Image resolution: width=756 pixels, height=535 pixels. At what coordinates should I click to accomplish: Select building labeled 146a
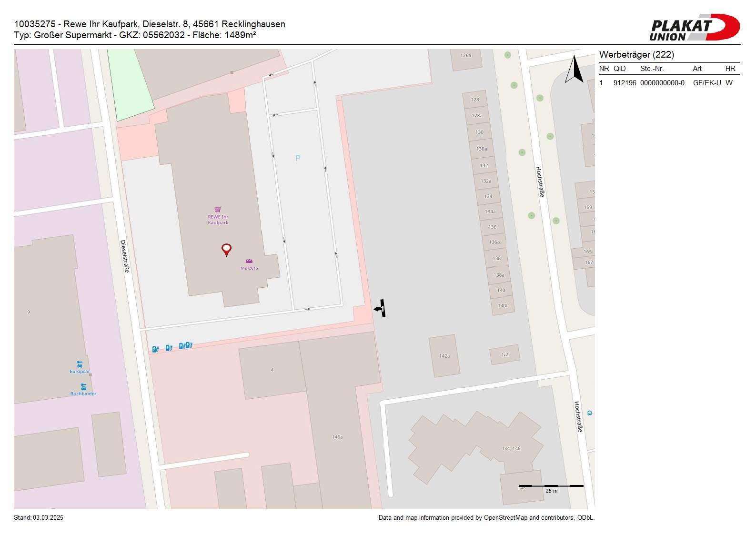[337, 437]
